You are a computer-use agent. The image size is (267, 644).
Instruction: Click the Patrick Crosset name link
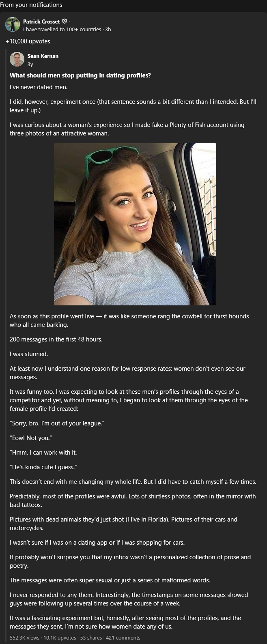tap(41, 21)
